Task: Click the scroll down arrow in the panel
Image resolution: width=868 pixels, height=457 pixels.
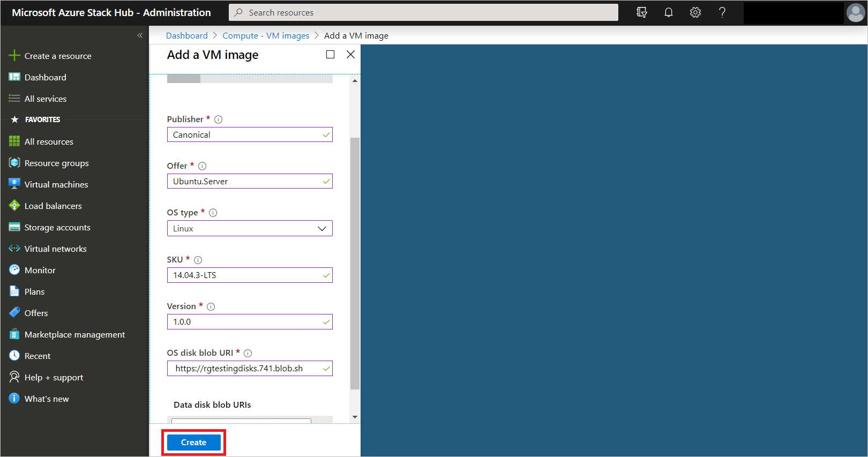Action: coord(355,417)
